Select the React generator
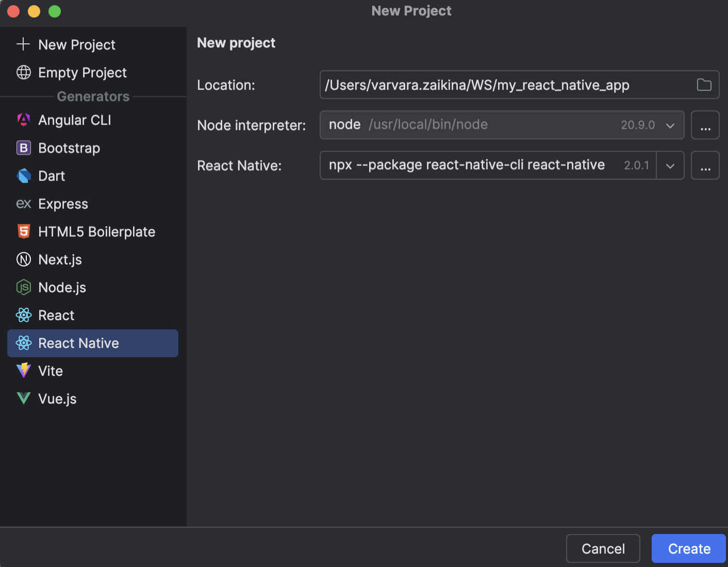728x567 pixels. tap(56, 315)
